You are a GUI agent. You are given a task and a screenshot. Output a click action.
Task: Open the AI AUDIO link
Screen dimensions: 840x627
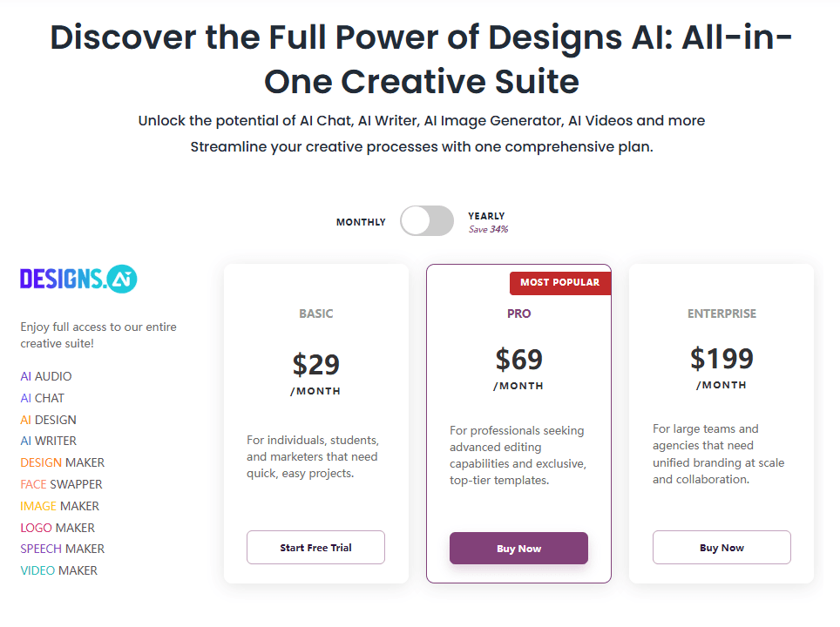click(x=46, y=376)
